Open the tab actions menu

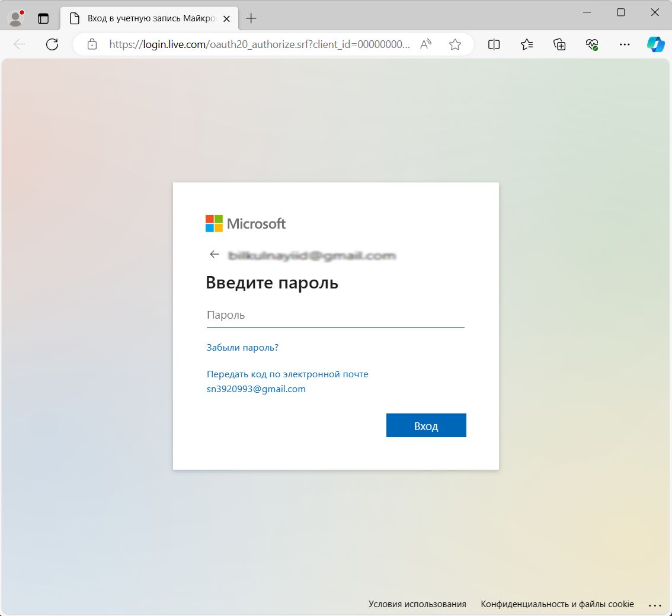(43, 18)
